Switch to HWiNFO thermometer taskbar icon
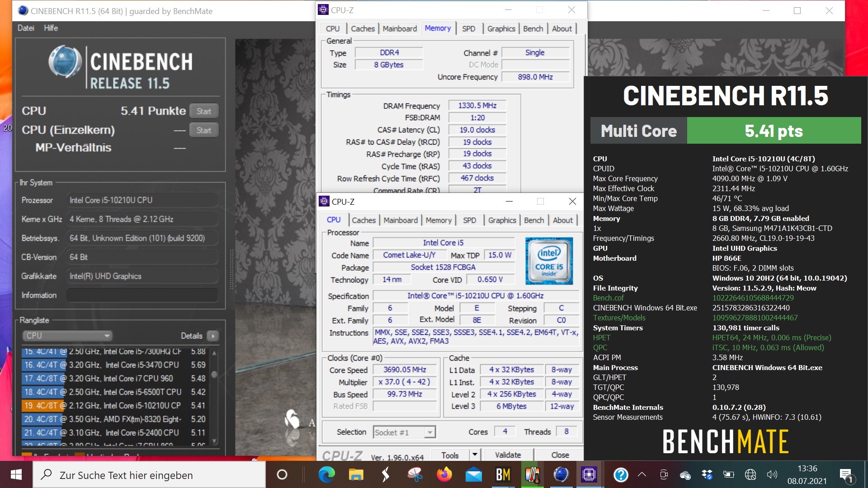 [x=532, y=475]
